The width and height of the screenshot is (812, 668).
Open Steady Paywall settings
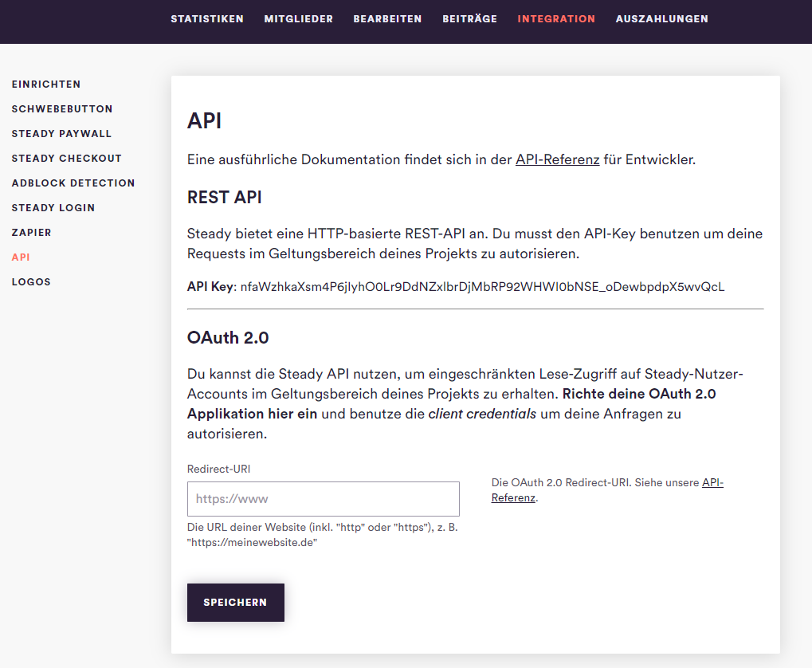pyautogui.click(x=61, y=134)
